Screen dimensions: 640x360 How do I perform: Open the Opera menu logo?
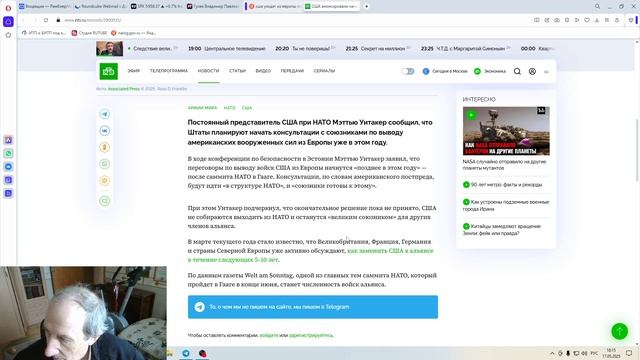point(8,8)
